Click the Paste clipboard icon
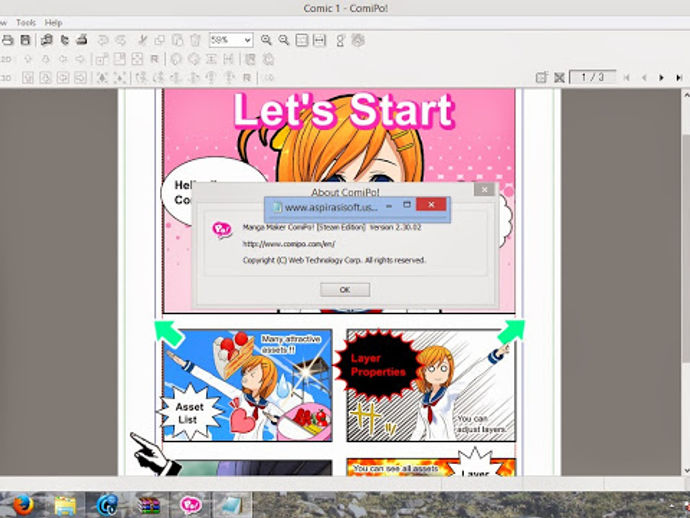 click(x=177, y=40)
